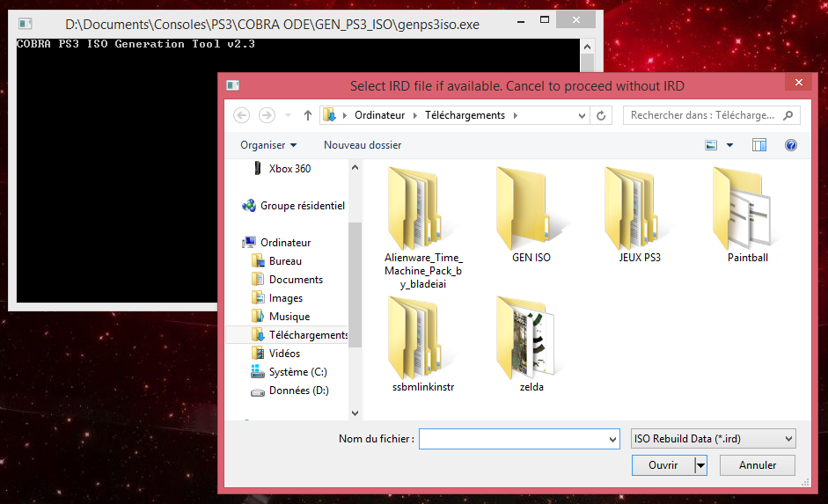Focus the Rechercher dans Téléchargements search box
Image resolution: width=828 pixels, height=504 pixels.
(x=711, y=115)
